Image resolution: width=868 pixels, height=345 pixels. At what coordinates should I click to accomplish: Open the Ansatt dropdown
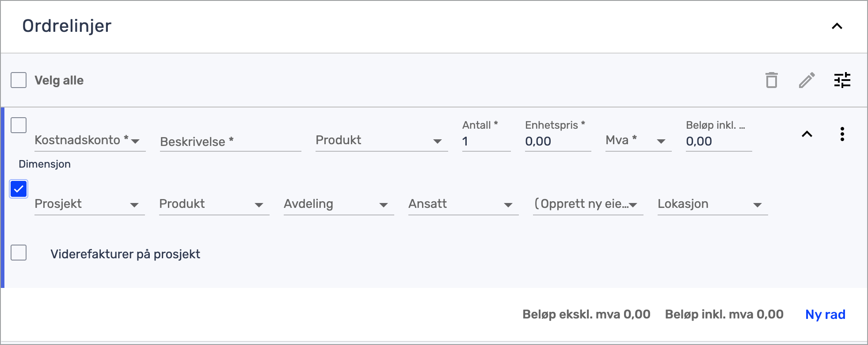point(463,204)
